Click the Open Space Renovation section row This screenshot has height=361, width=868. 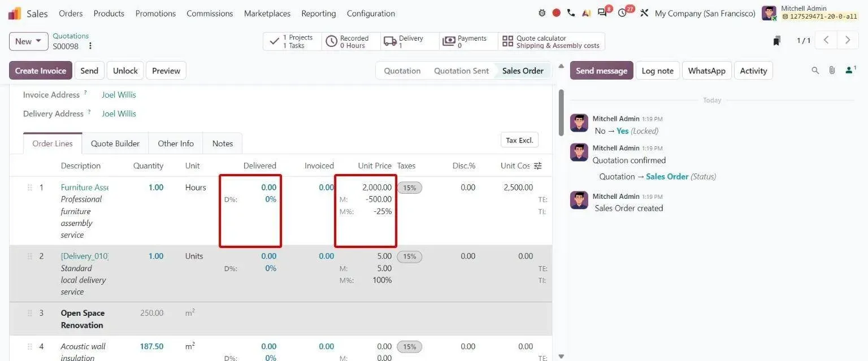click(281, 319)
